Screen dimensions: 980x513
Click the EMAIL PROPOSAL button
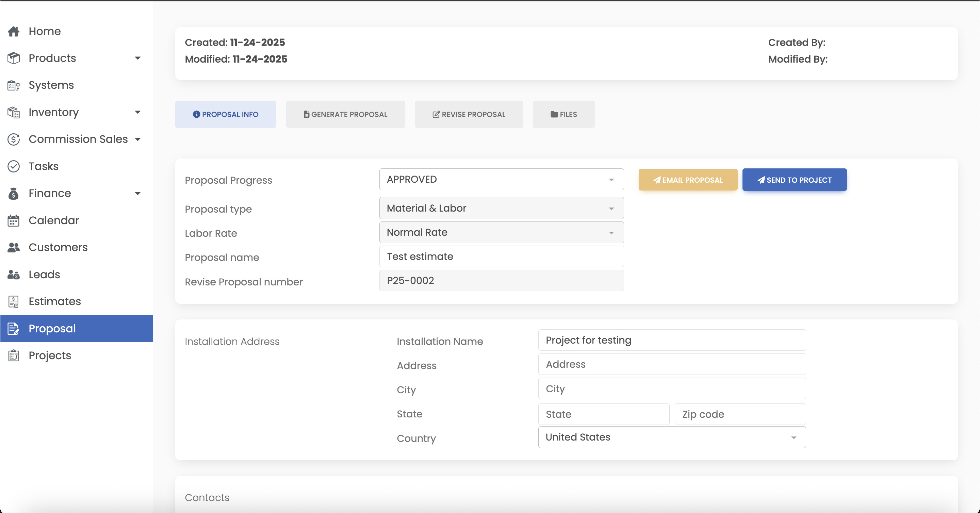click(x=688, y=180)
